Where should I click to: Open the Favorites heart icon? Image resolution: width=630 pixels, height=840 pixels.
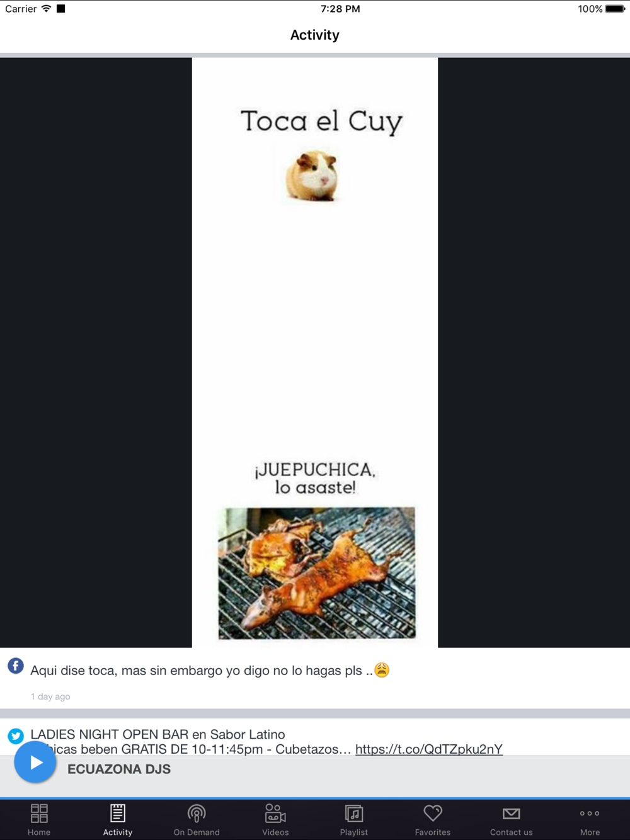tap(433, 813)
